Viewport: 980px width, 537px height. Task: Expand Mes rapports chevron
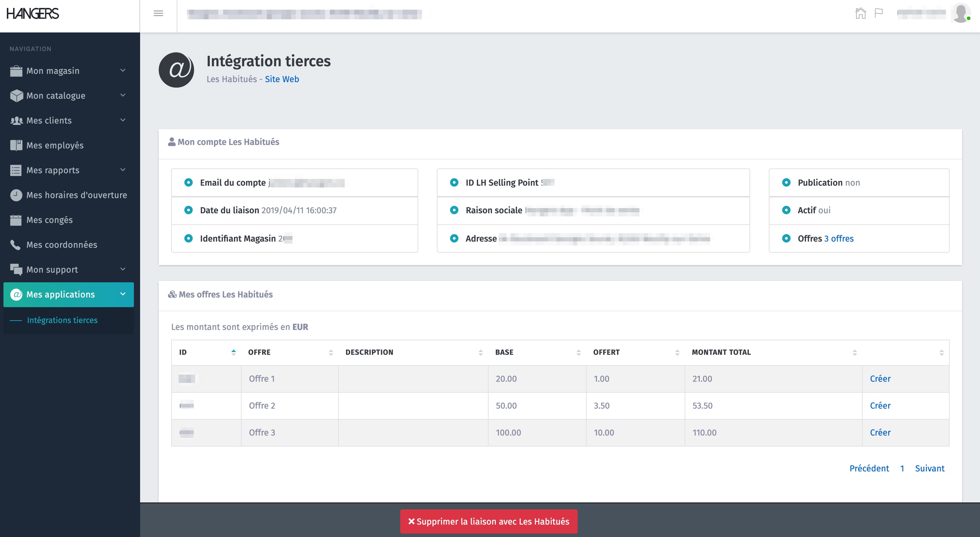click(x=123, y=170)
